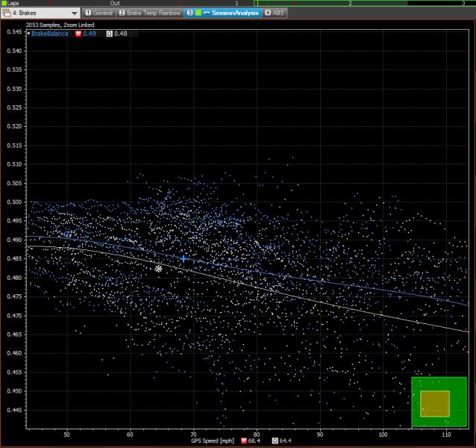Click red main-lap icon beside 0.49
Image resolution: width=476 pixels, height=448 pixels.
78,34
